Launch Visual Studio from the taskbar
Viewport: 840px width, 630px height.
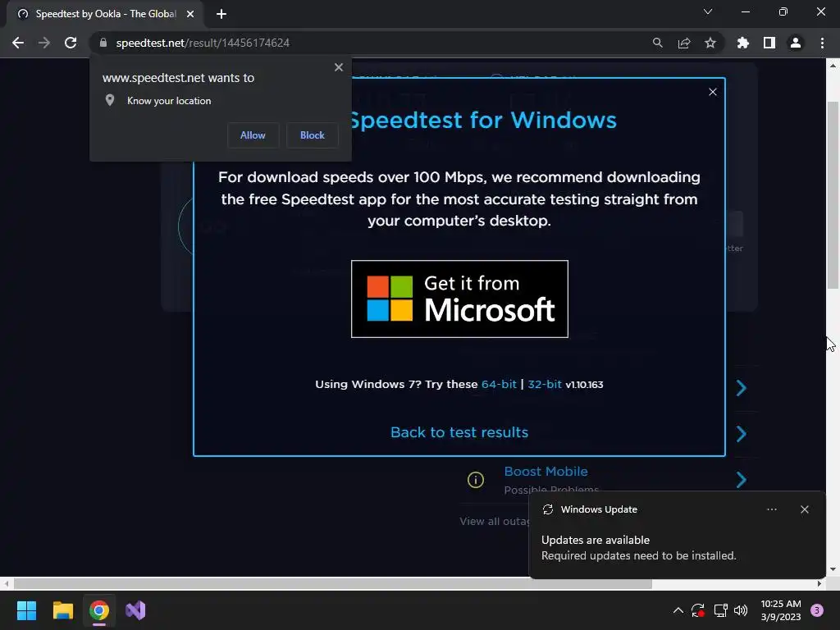[135, 610]
